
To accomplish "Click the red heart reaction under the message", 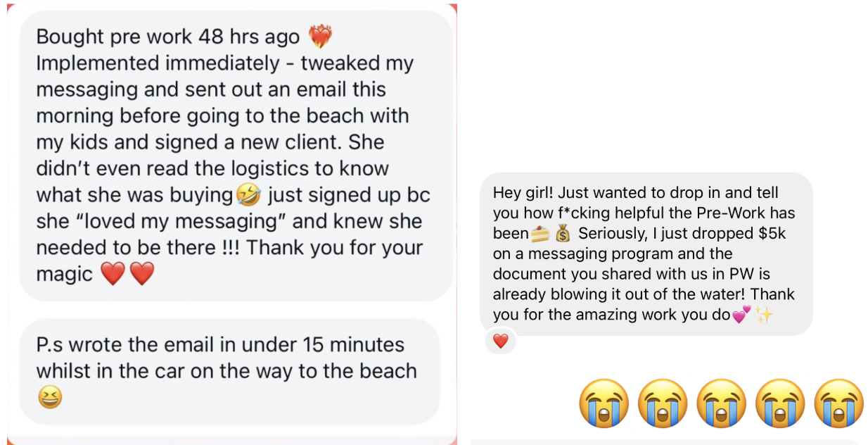I will (x=500, y=341).
